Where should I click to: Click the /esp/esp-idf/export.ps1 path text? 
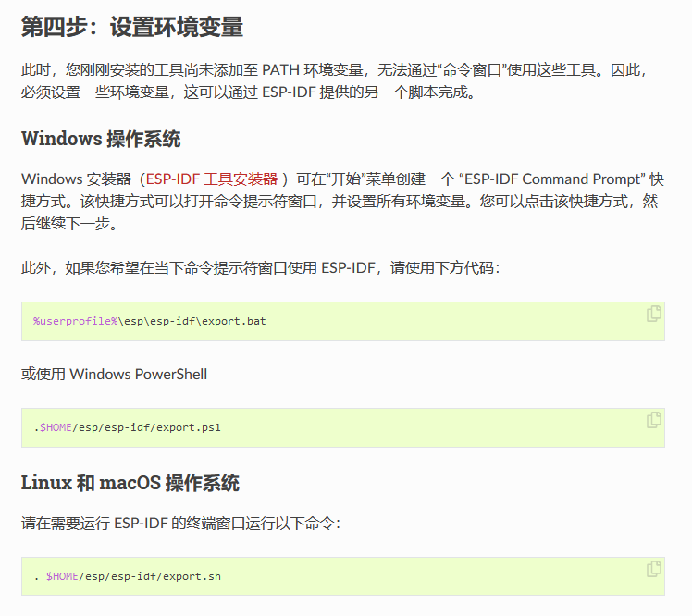click(146, 427)
